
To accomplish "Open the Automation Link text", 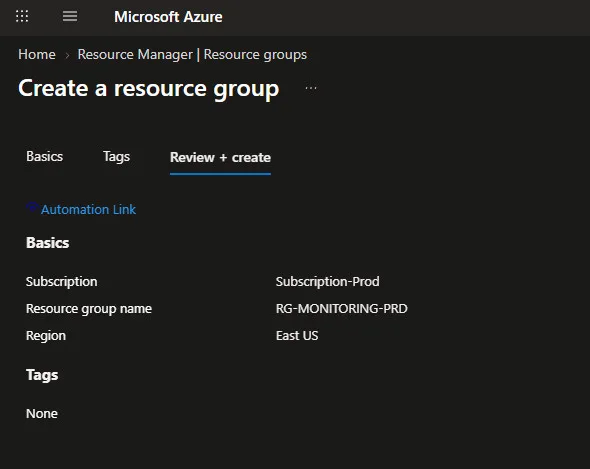I will (88, 209).
